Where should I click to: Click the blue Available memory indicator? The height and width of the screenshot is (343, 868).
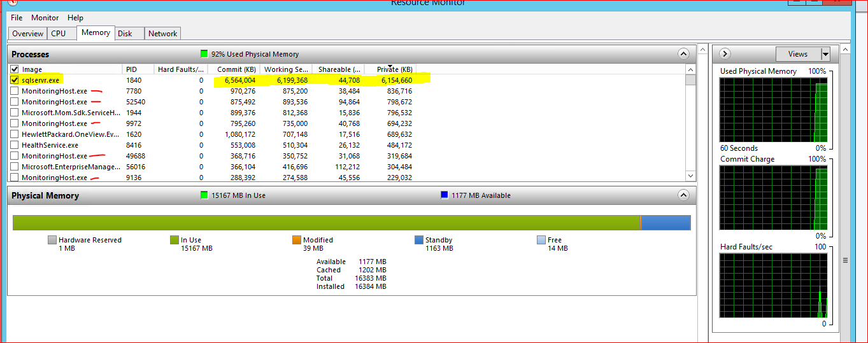[445, 195]
